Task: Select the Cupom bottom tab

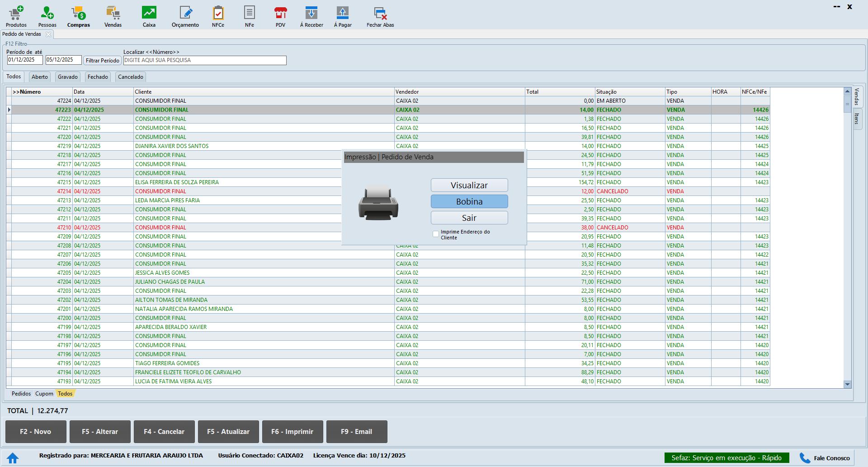Action: click(x=44, y=394)
